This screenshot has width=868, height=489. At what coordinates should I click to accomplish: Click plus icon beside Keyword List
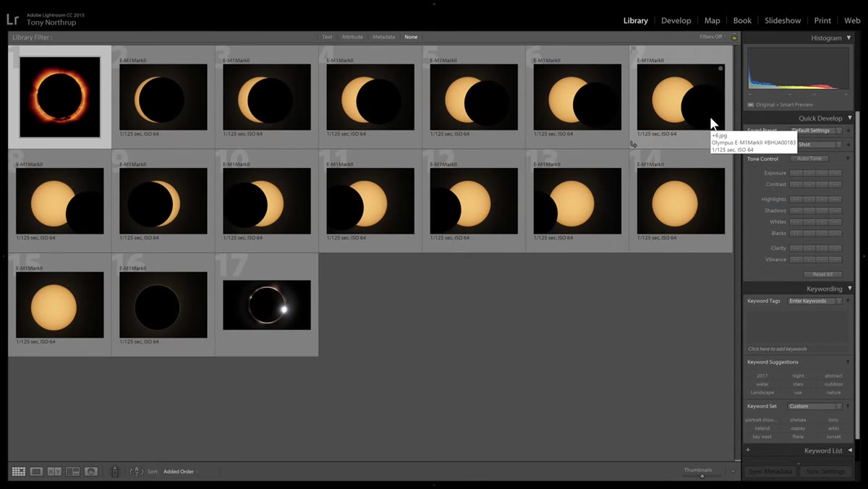click(x=748, y=450)
